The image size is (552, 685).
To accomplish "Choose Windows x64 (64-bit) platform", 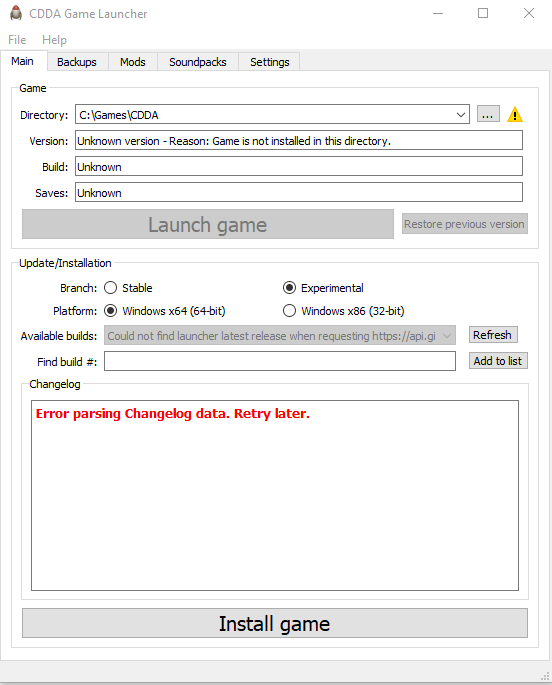I will pyautogui.click(x=165, y=311).
